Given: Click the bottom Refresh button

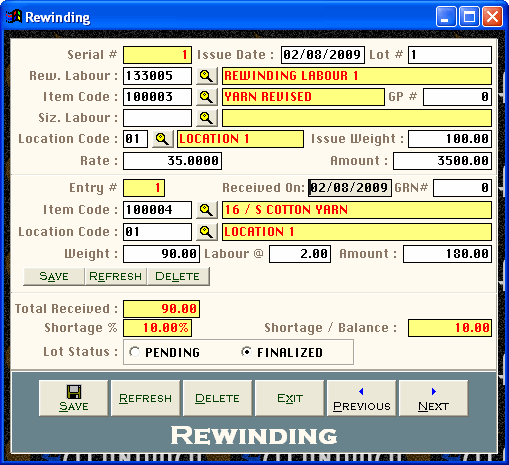Looking at the screenshot, I should coord(146,398).
